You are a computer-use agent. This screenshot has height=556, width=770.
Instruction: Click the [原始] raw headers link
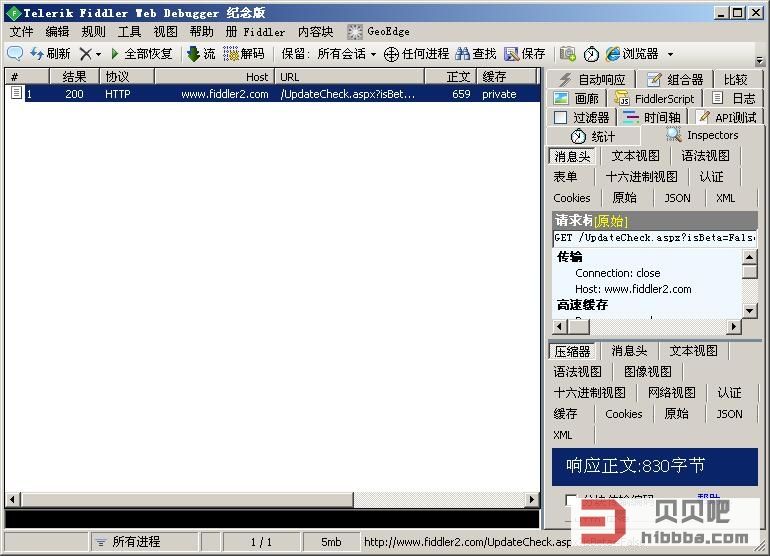[x=610, y=221]
